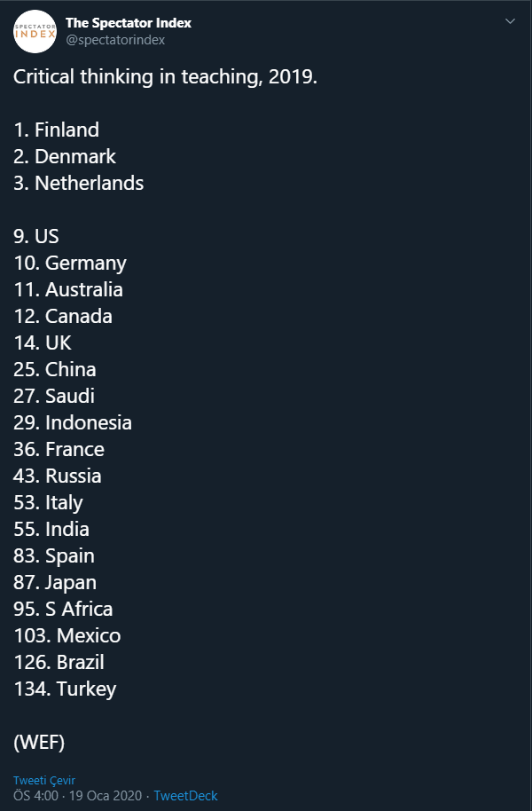The image size is (532, 811).
Task: Click the '10. Germany' entry
Action: (x=70, y=263)
